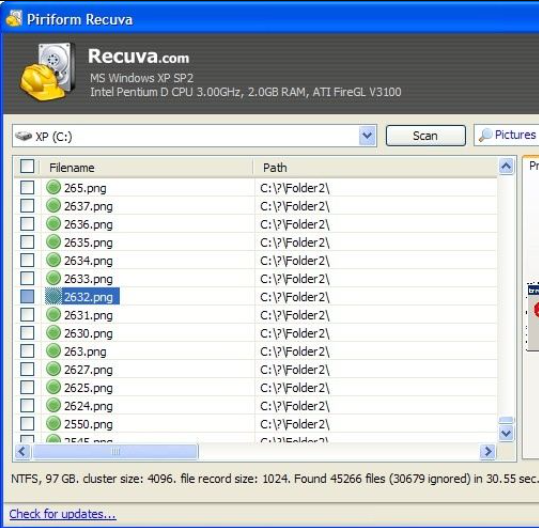Click the horizontal scrollbar right arrow

tap(487, 451)
